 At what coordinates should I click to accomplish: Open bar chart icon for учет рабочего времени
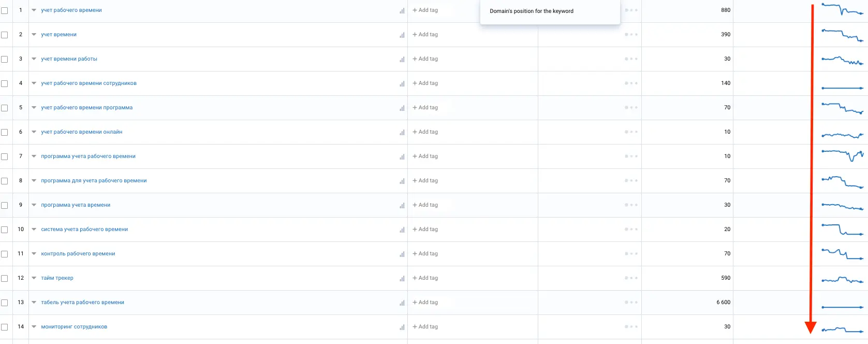[402, 11]
